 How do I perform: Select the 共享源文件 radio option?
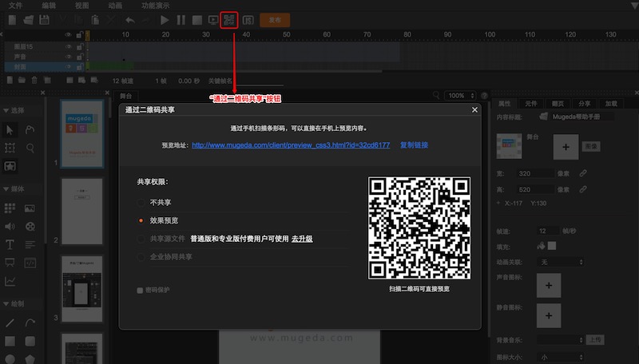pyautogui.click(x=141, y=239)
